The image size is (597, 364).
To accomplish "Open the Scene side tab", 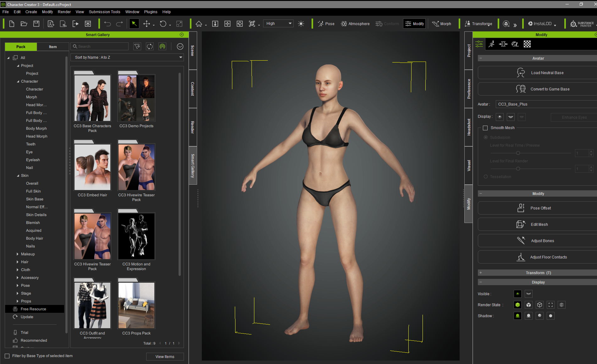I will [193, 51].
